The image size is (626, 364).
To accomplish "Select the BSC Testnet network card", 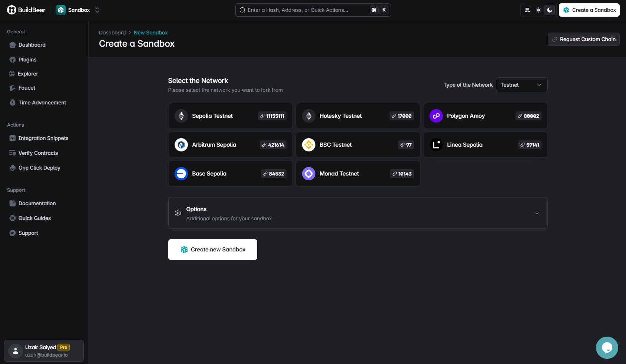I will pos(358,145).
